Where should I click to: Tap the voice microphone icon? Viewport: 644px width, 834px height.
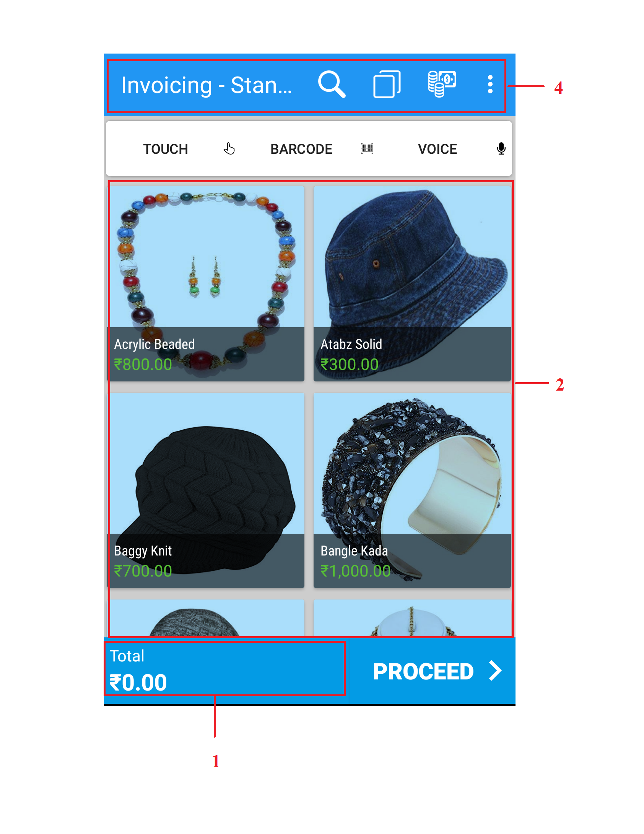[501, 148]
